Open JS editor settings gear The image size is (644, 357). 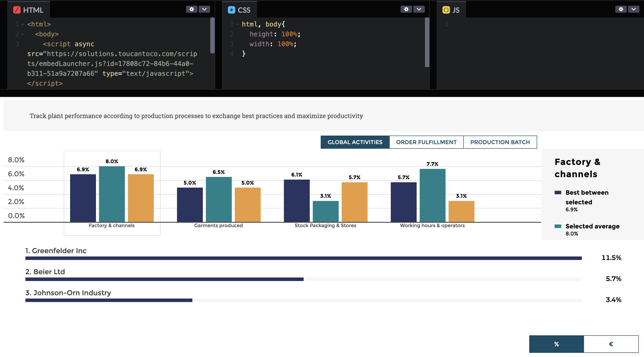621,9
